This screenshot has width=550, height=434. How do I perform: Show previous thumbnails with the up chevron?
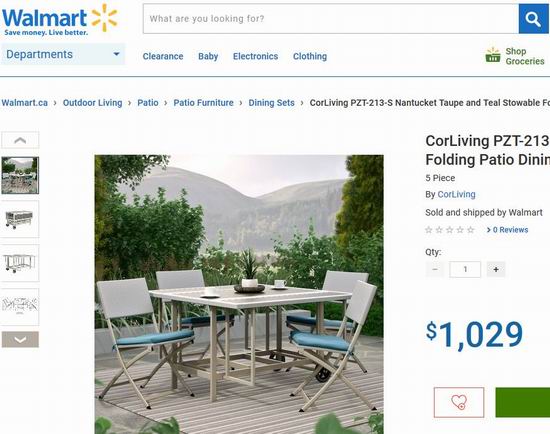tap(20, 140)
